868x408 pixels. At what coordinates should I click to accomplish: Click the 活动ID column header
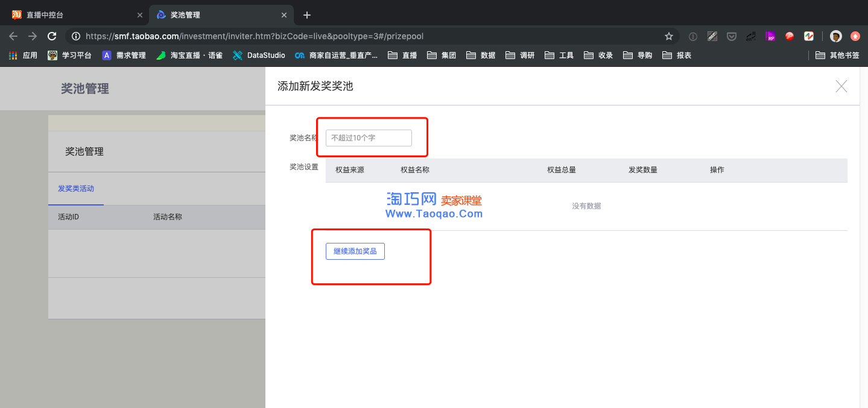(69, 217)
